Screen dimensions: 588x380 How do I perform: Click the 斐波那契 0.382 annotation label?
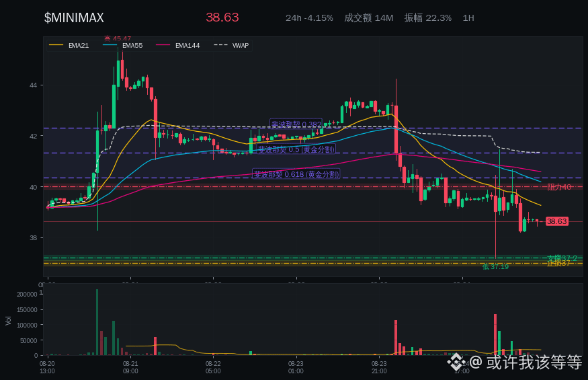(296, 124)
